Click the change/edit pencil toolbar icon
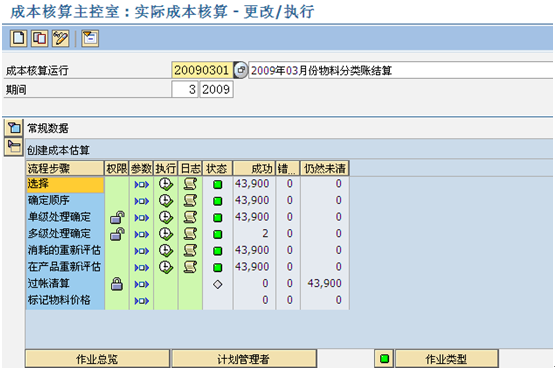The height and width of the screenshot is (370, 555). (x=61, y=38)
